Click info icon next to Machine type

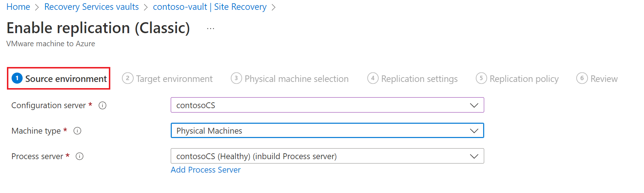pyautogui.click(x=77, y=131)
